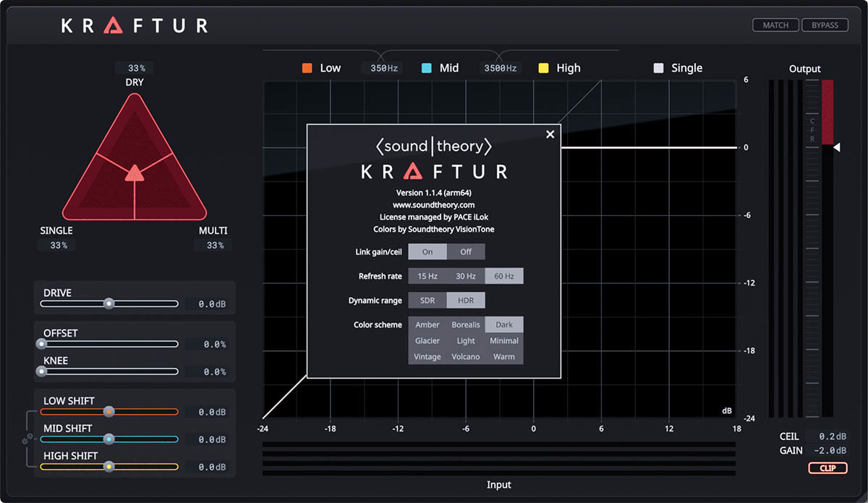Click the "High" band label
The height and width of the screenshot is (503, 868).
[569, 68]
